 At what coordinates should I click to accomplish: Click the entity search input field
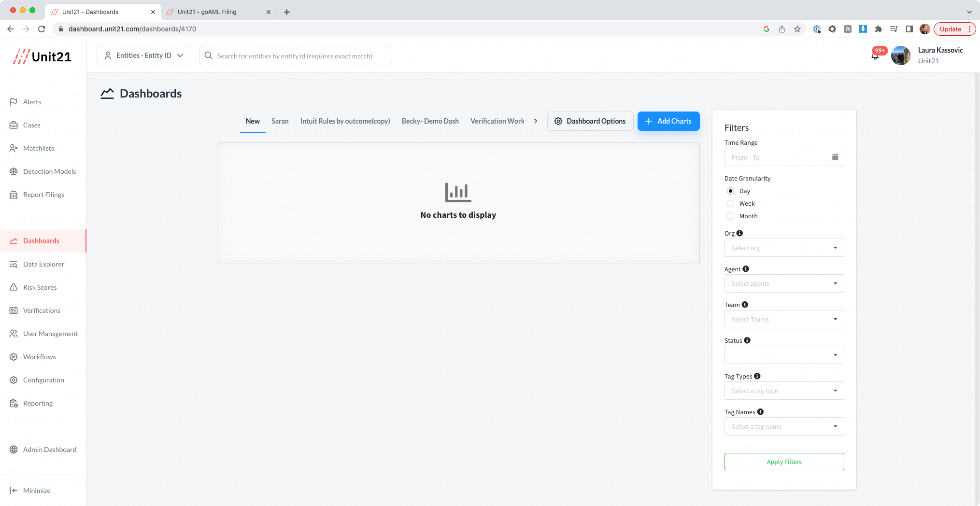(x=295, y=56)
